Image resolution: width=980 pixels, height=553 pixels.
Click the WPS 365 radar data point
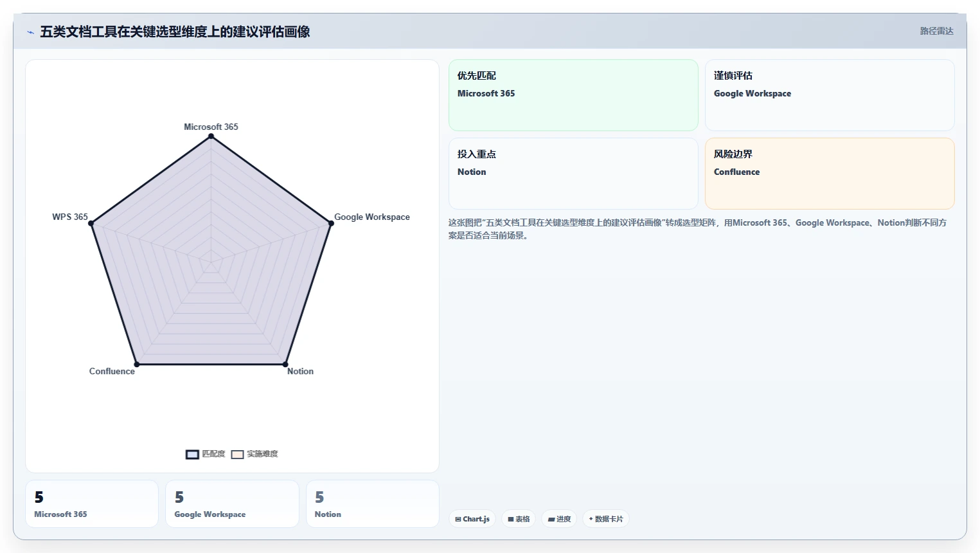tap(91, 223)
